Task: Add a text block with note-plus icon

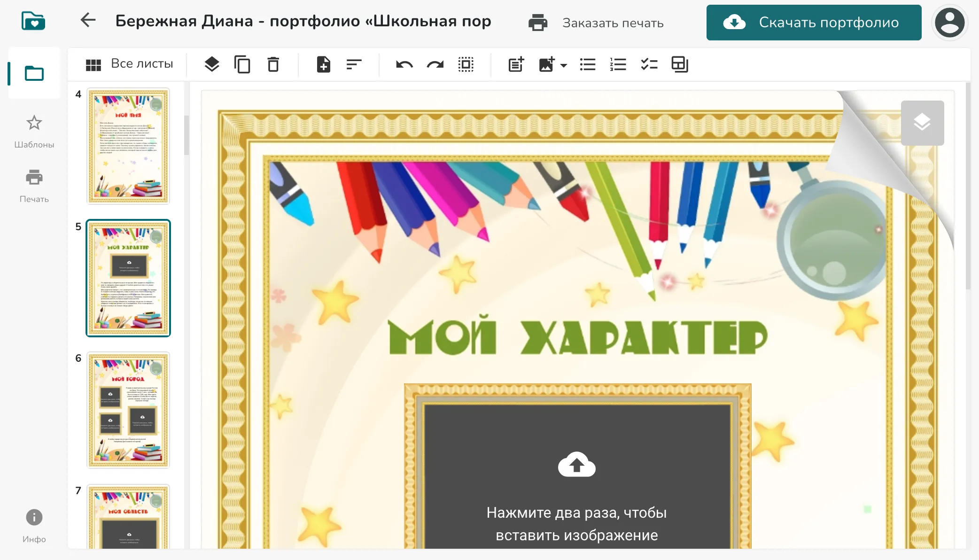Action: [516, 64]
